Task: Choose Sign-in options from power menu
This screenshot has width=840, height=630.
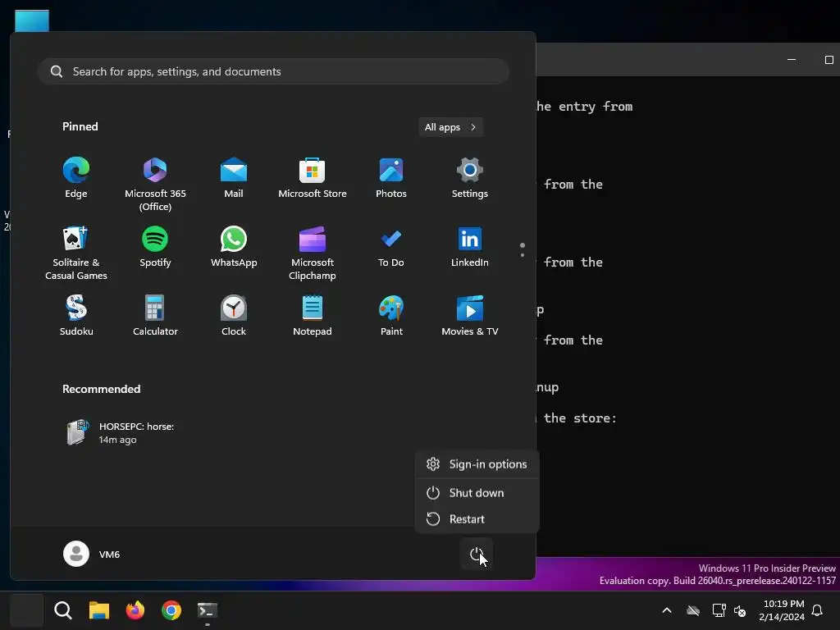Action: [x=477, y=464]
